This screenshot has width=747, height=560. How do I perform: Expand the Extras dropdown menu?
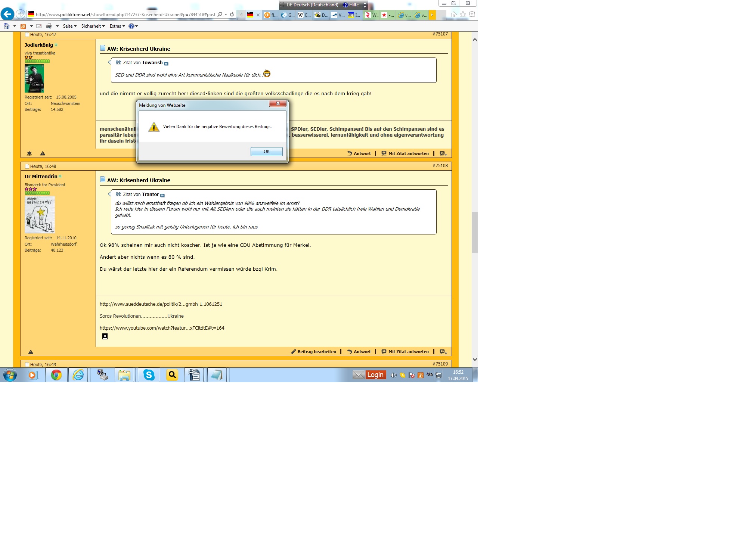coord(117,26)
